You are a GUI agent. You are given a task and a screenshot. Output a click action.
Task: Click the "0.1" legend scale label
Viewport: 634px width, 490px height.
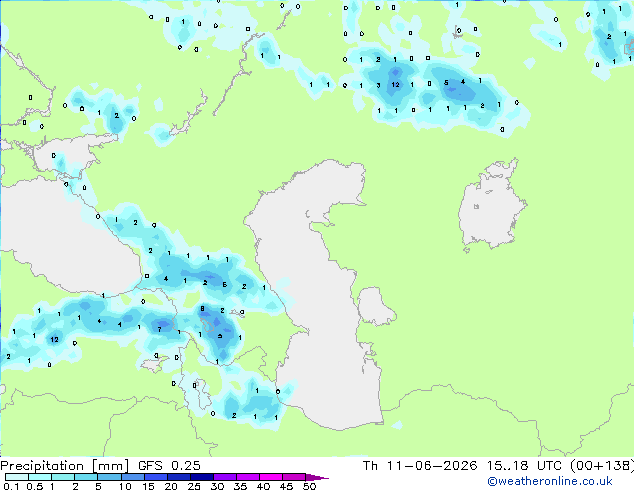pos(11,486)
